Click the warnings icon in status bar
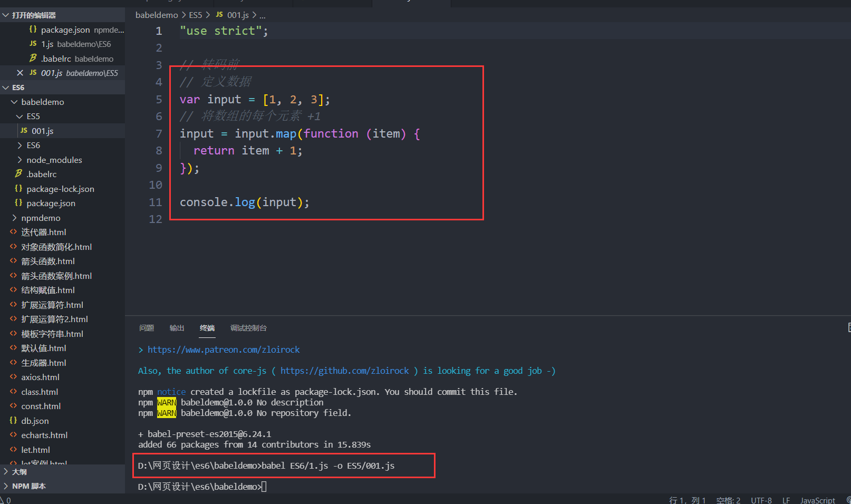This screenshot has width=851, height=504. [x=2, y=500]
